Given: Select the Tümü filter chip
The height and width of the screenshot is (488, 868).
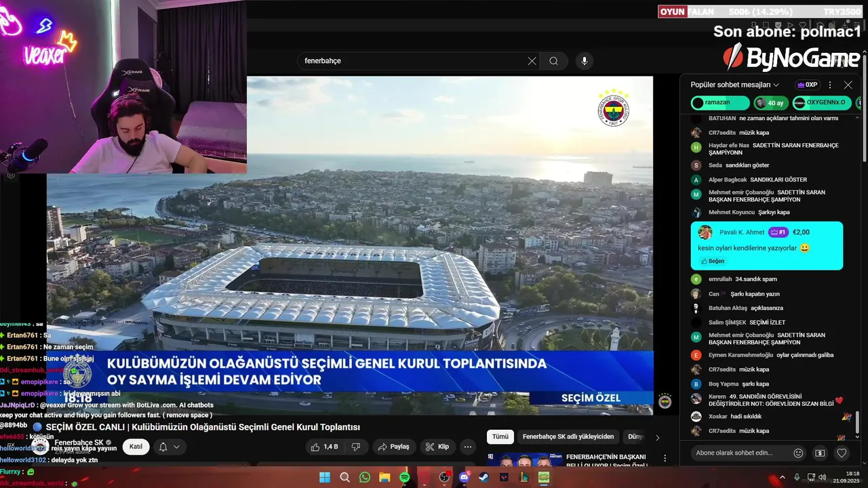Looking at the screenshot, I should tap(500, 437).
